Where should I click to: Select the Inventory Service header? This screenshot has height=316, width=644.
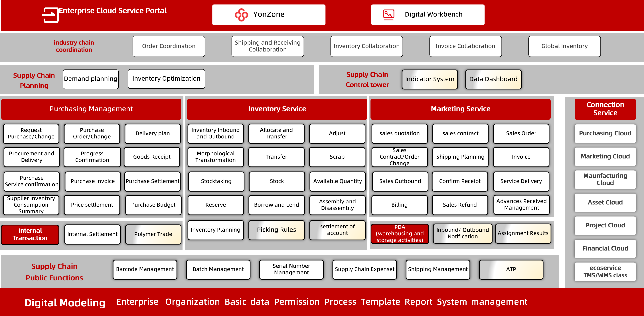coord(277,109)
